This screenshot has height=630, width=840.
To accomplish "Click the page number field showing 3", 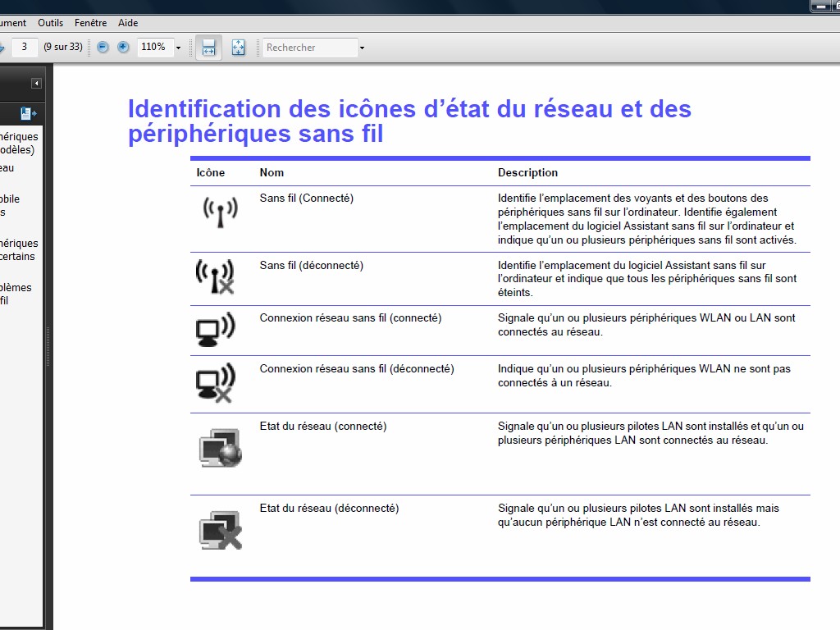I will (x=25, y=48).
